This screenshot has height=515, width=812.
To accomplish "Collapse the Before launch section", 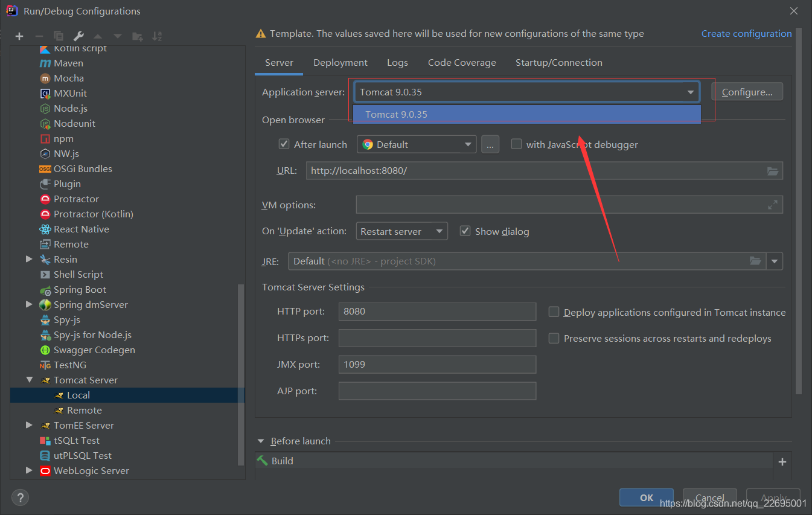I will click(x=261, y=441).
